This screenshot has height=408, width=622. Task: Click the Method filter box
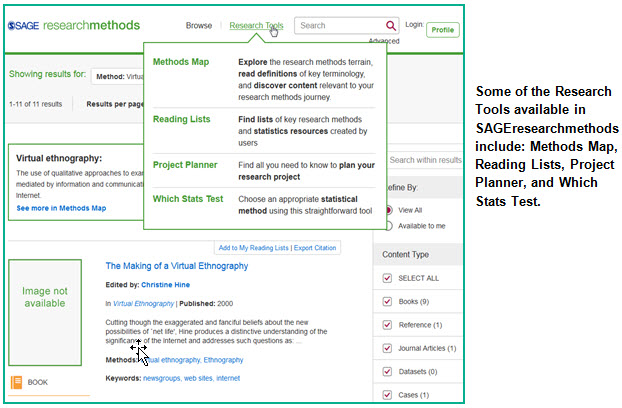point(117,77)
